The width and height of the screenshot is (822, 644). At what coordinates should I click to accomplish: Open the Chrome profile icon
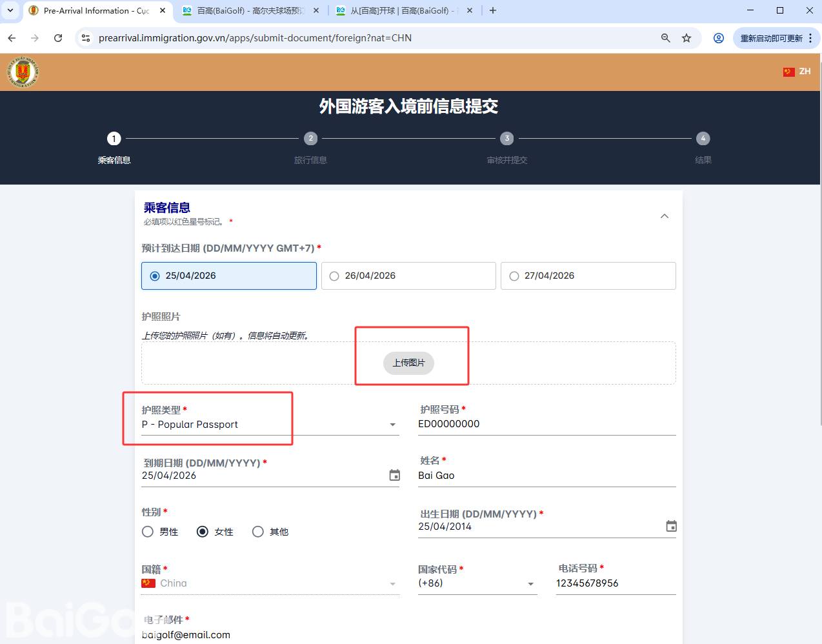click(718, 38)
